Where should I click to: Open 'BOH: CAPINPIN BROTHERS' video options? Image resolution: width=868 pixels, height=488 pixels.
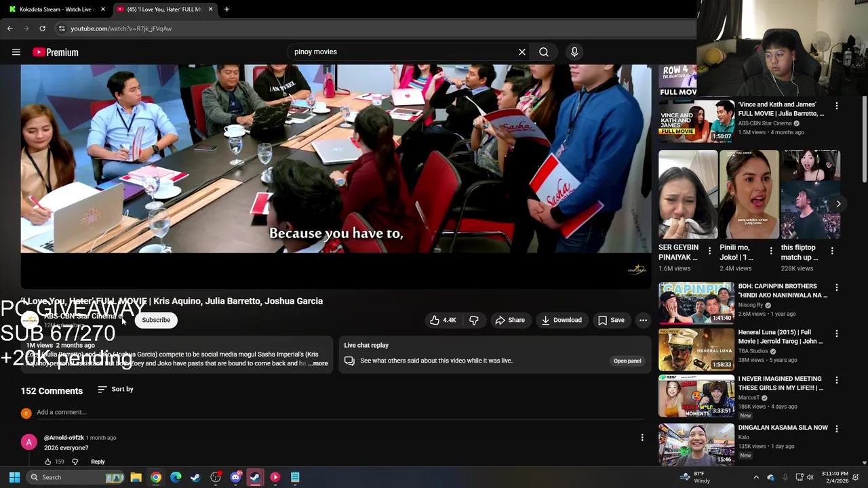tap(837, 287)
